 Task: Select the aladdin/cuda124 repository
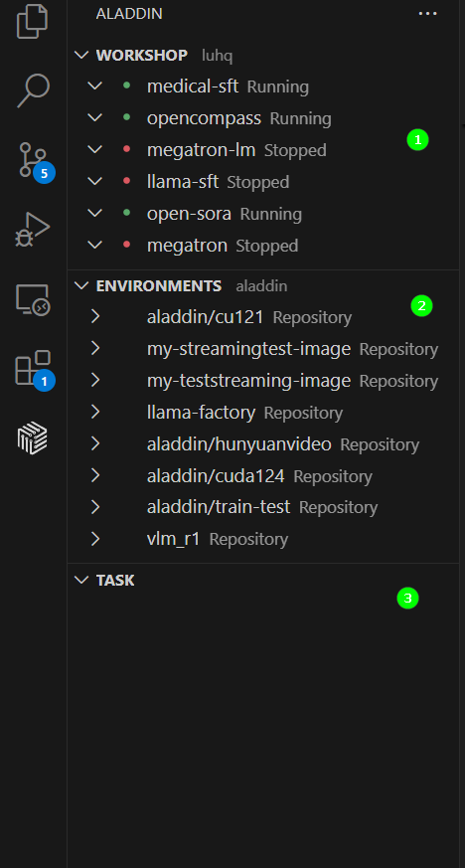coord(263,475)
